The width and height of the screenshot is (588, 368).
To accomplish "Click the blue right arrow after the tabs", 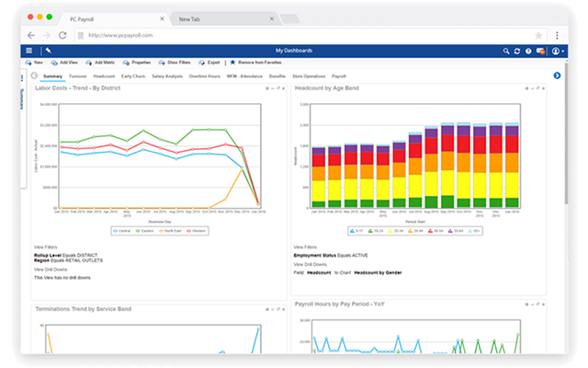I will pos(557,75).
